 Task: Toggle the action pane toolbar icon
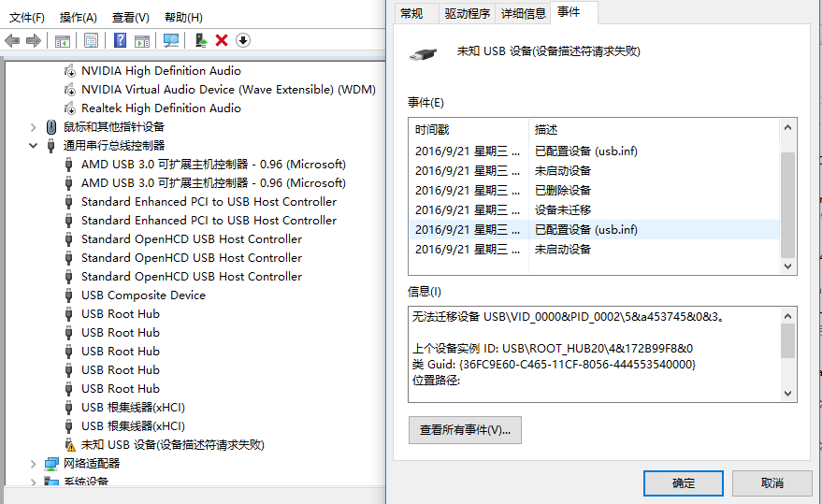(x=142, y=40)
